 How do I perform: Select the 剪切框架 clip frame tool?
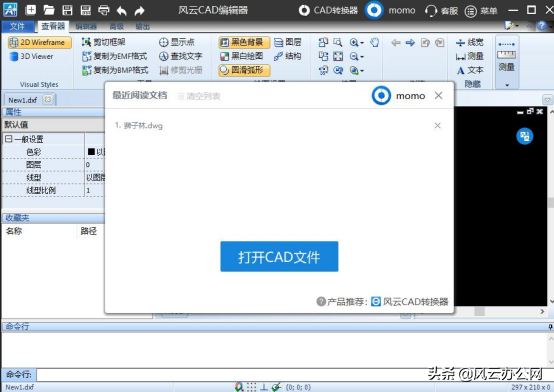[104, 42]
